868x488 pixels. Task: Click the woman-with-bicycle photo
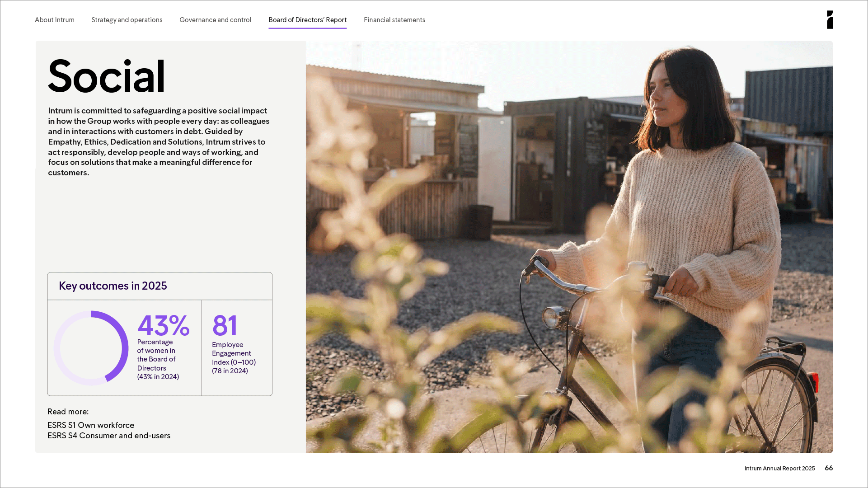click(x=569, y=247)
